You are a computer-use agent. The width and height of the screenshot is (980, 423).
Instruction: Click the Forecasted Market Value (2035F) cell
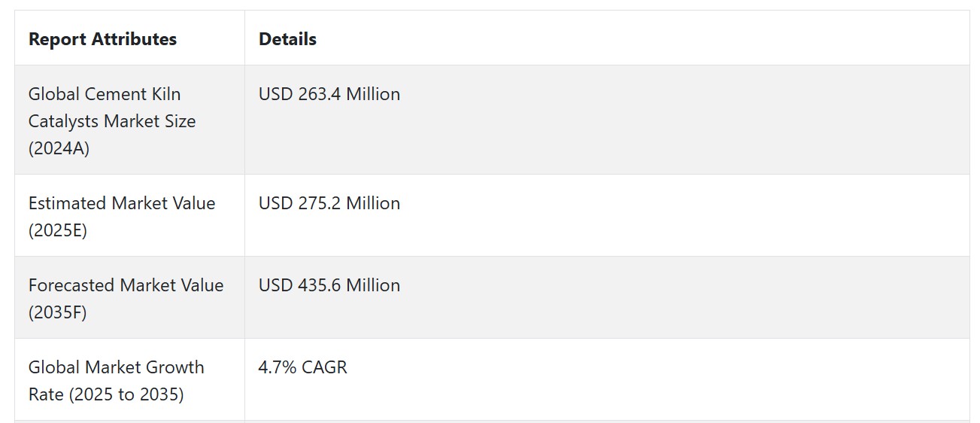click(129, 298)
